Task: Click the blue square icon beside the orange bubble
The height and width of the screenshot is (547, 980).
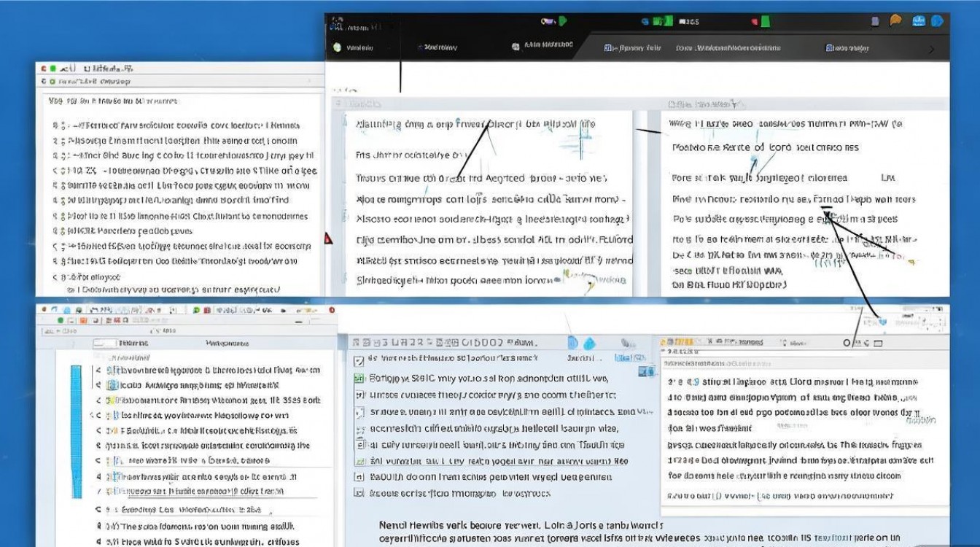Action: pos(918,21)
